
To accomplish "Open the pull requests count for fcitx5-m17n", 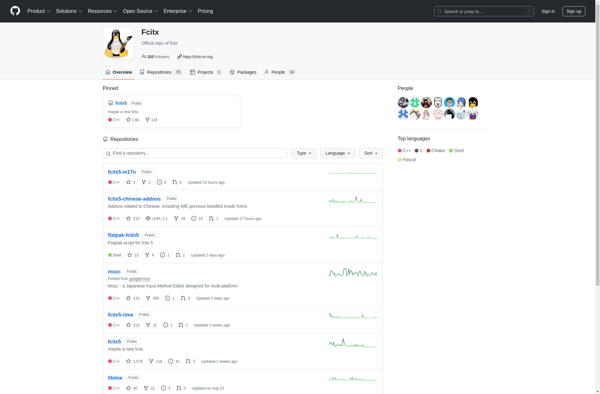I will [x=177, y=182].
